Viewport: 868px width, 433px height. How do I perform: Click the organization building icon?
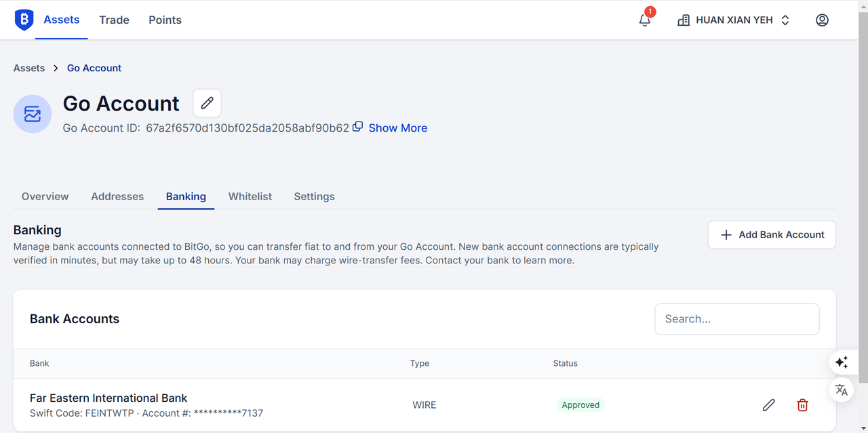(x=684, y=20)
